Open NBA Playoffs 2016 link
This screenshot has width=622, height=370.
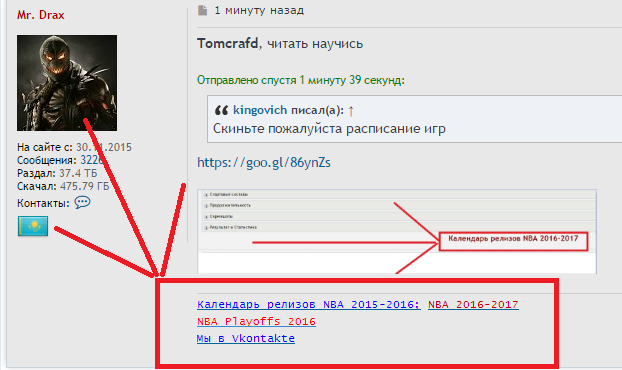pyautogui.click(x=256, y=322)
